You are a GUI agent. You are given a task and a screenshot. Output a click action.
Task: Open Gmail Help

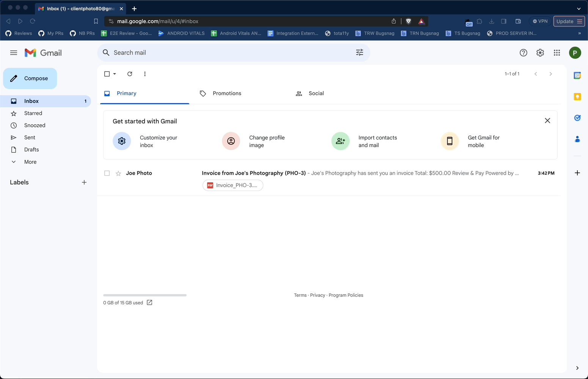point(523,53)
